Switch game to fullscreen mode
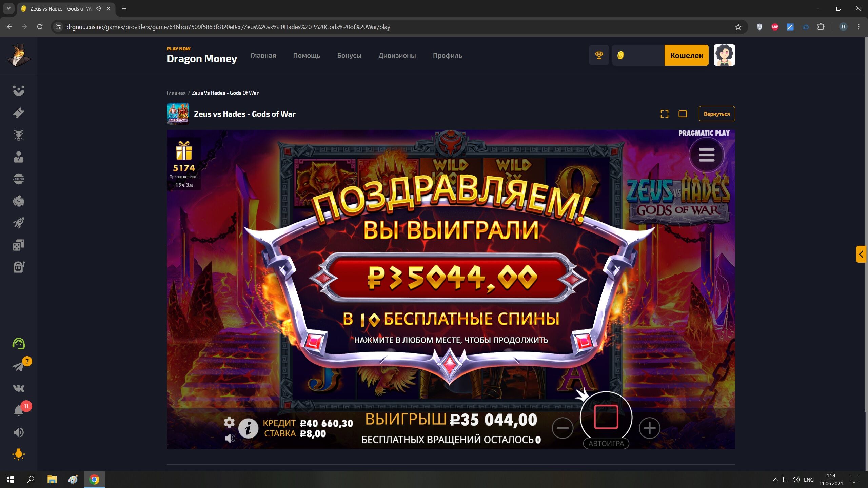 pos(665,114)
